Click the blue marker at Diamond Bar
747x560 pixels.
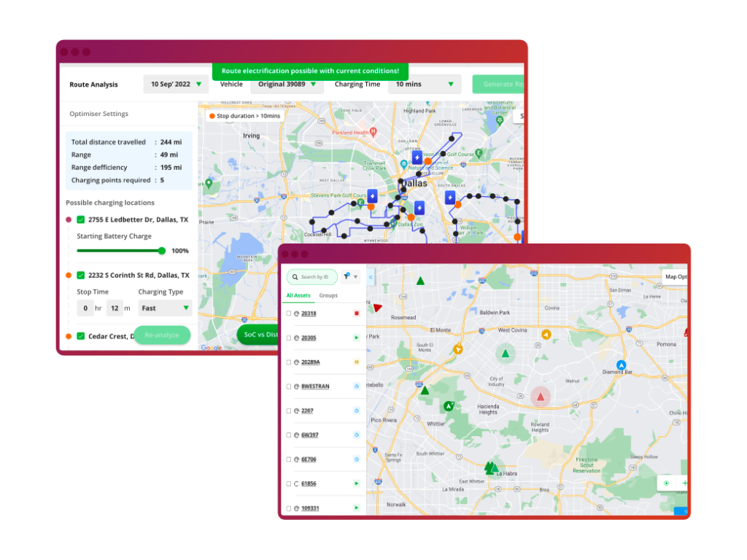click(621, 365)
